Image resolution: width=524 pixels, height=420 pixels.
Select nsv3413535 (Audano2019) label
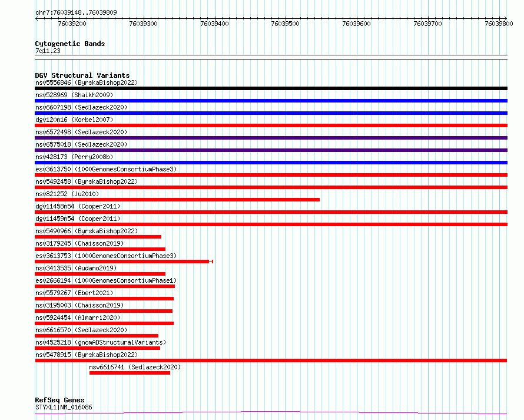76,268
